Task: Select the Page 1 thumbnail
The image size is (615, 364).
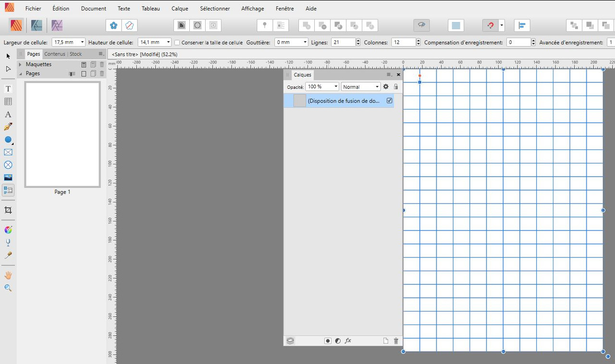Action: (x=62, y=134)
